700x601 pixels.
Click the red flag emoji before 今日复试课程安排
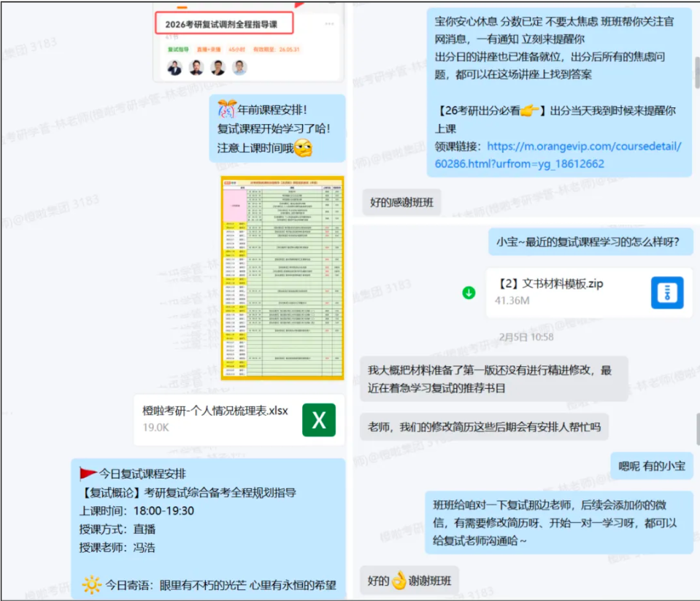88,473
